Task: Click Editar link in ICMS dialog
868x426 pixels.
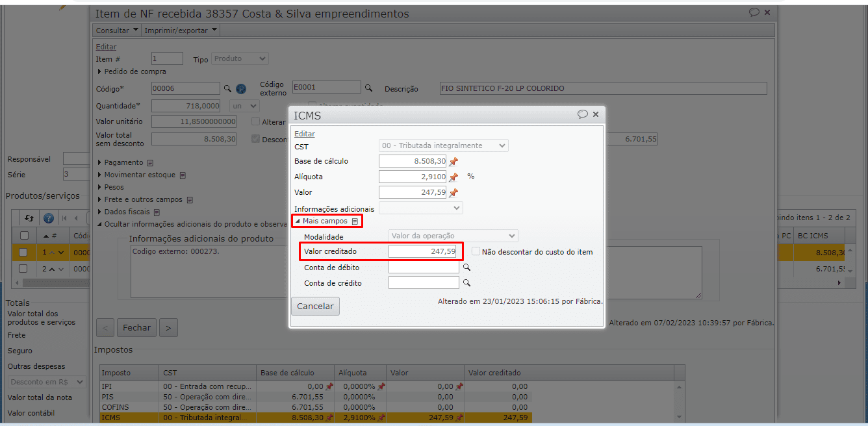Action: pyautogui.click(x=305, y=134)
